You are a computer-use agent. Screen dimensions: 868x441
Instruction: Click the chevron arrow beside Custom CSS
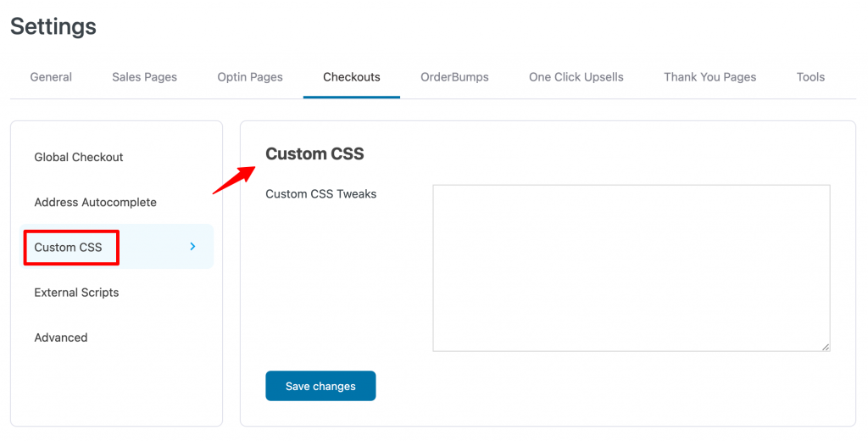coord(192,247)
